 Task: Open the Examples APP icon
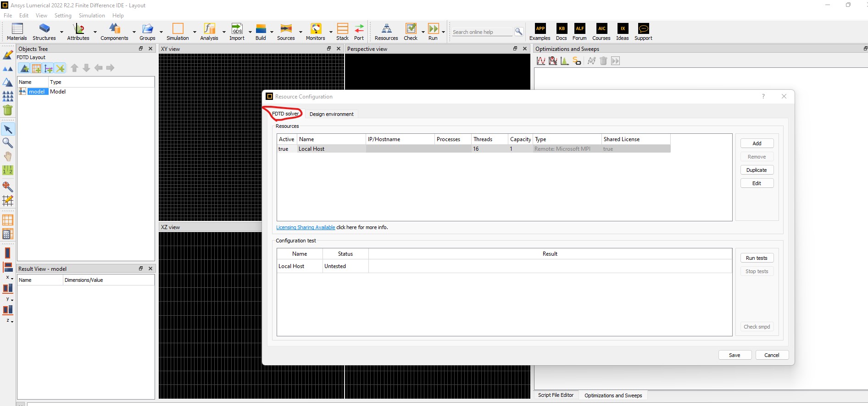(x=540, y=29)
